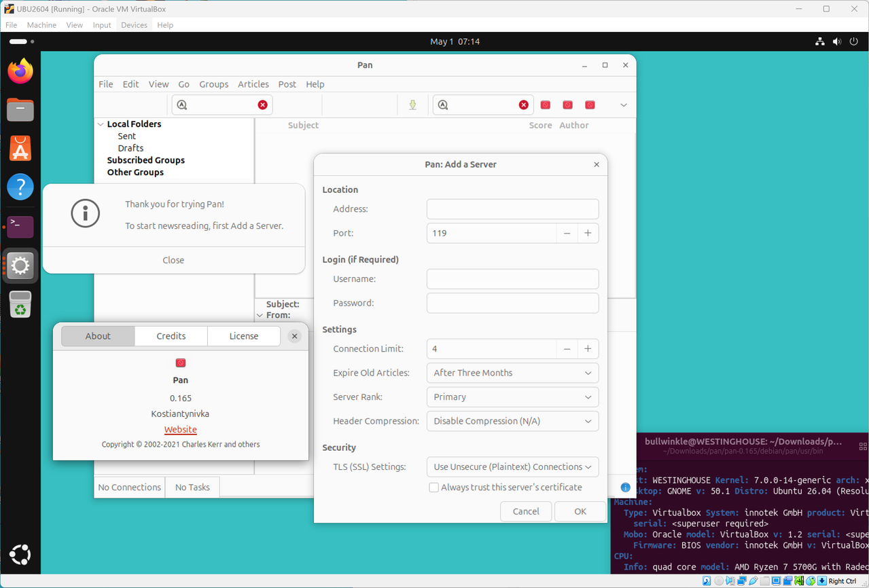Launch Firefox from the Ubuntu dock
This screenshot has width=869, height=588.
(20, 71)
